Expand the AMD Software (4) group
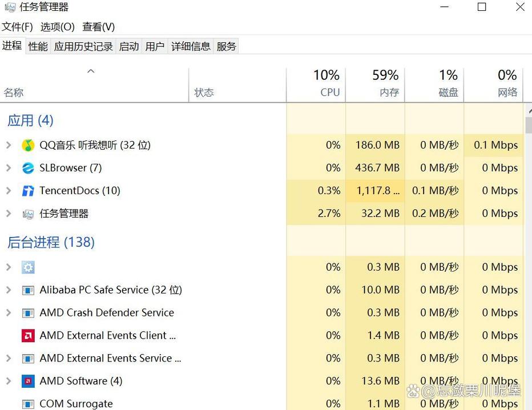532x410 pixels. point(9,381)
